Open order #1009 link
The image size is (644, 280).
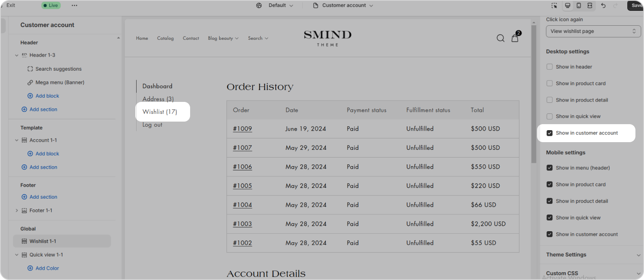click(x=242, y=129)
